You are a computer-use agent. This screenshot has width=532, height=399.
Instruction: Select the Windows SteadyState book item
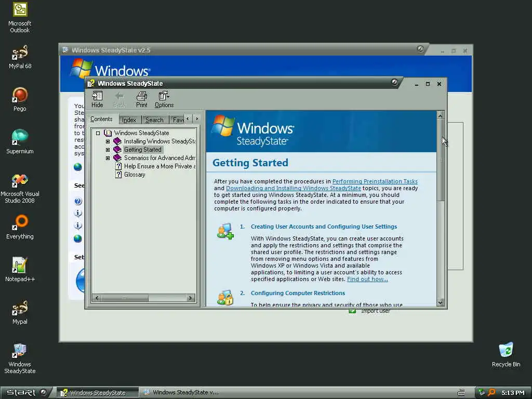[x=141, y=133]
